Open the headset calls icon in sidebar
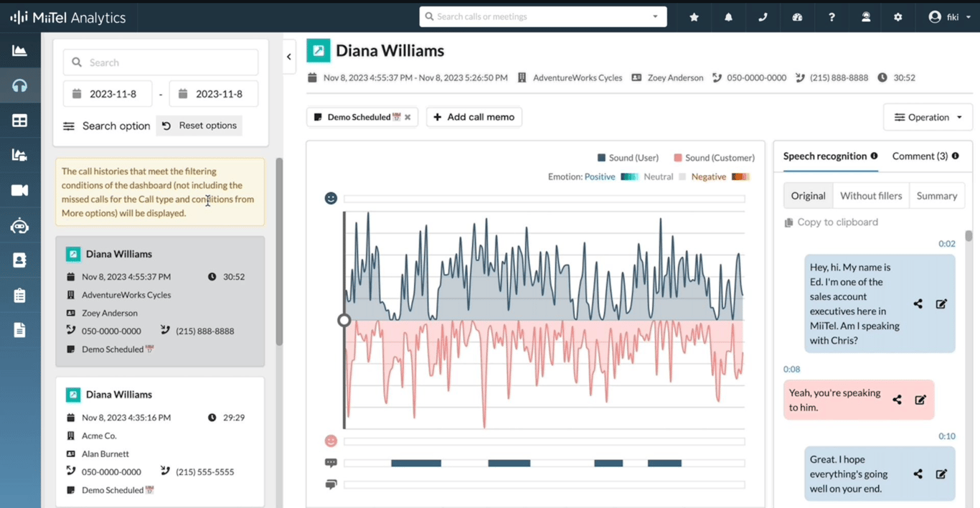Image resolution: width=980 pixels, height=508 pixels. (x=19, y=85)
